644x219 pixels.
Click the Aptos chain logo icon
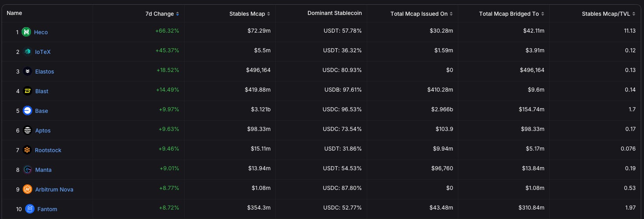pos(27,130)
